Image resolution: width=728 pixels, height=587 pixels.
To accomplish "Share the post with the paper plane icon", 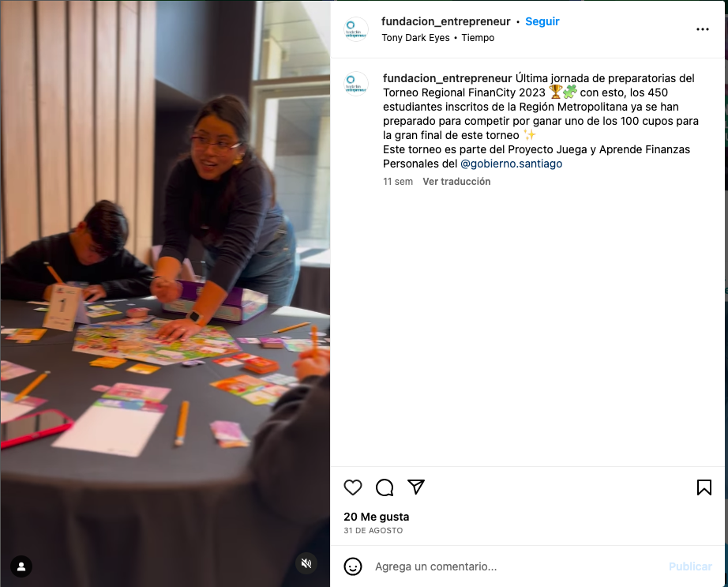I will [416, 487].
